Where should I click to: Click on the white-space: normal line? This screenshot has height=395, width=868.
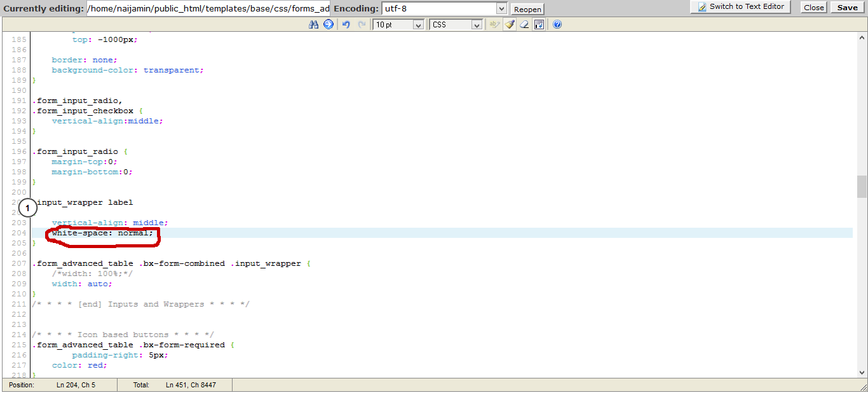pyautogui.click(x=103, y=233)
